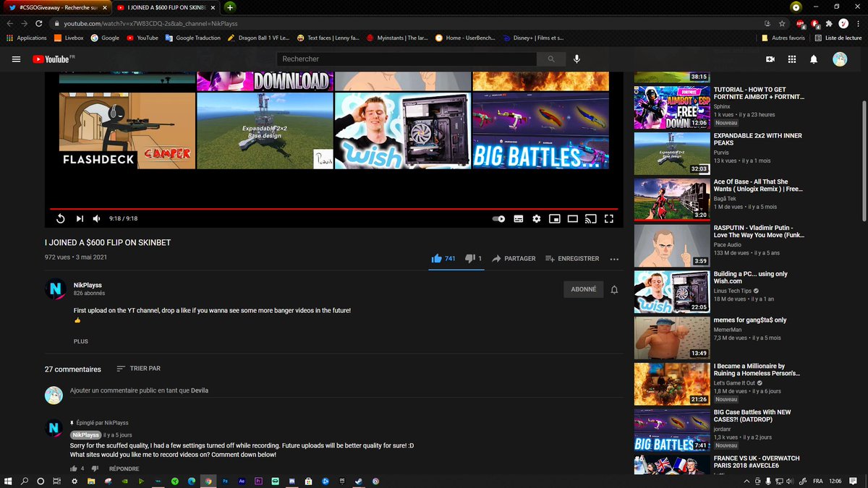Reload the page

(39, 23)
